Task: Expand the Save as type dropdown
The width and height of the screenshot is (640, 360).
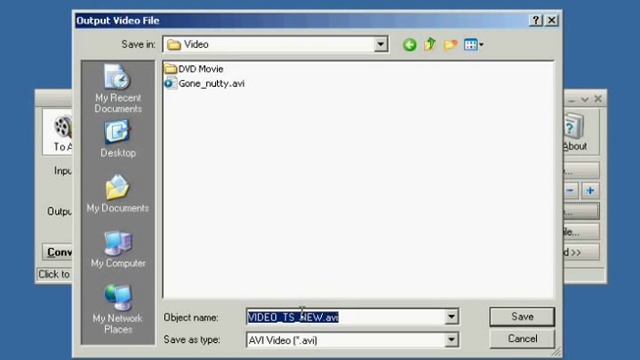Action: point(451,340)
